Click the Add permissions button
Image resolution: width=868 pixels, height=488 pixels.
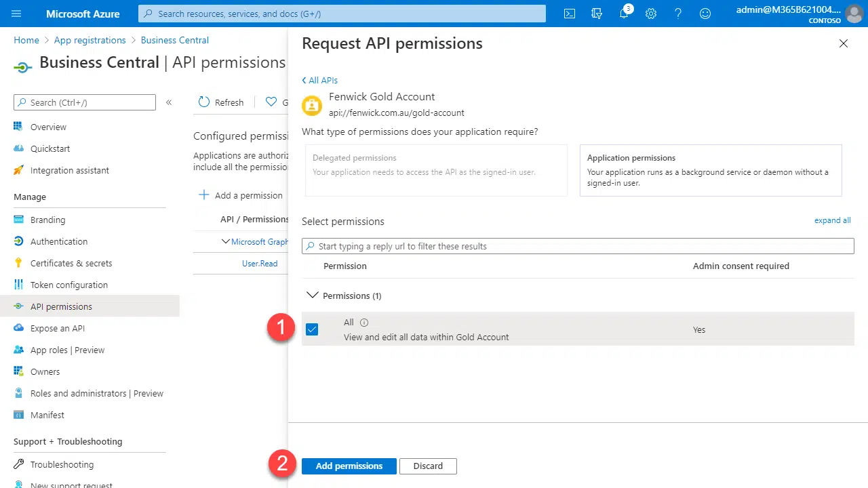pyautogui.click(x=349, y=466)
